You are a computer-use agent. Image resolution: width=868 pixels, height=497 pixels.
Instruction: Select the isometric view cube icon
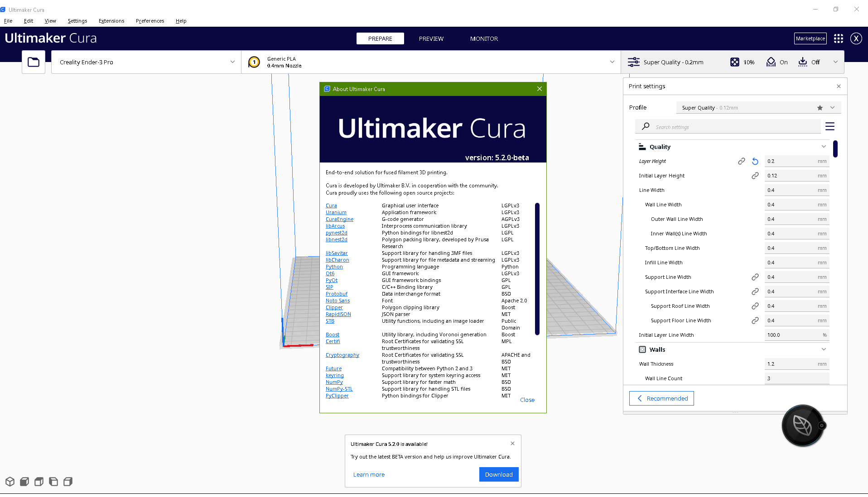click(x=10, y=482)
